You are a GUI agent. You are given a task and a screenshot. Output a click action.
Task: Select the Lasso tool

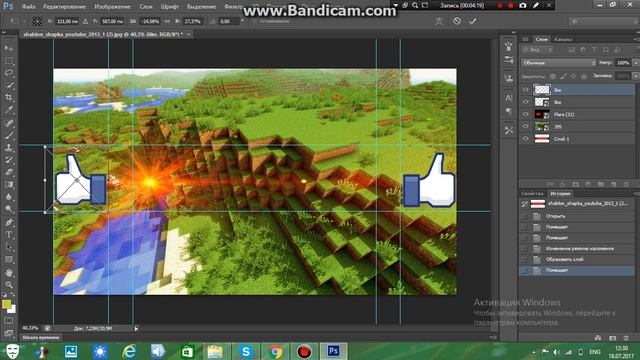coord(9,73)
